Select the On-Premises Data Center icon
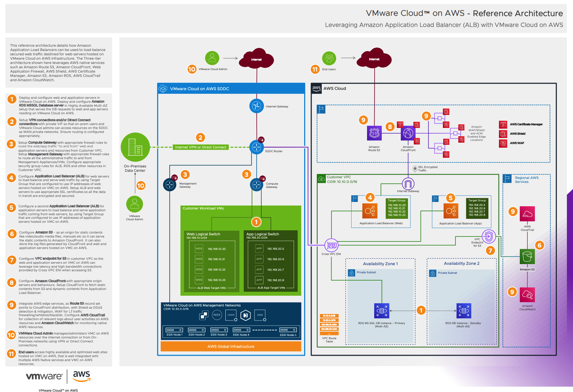573x392 pixels. (135, 147)
